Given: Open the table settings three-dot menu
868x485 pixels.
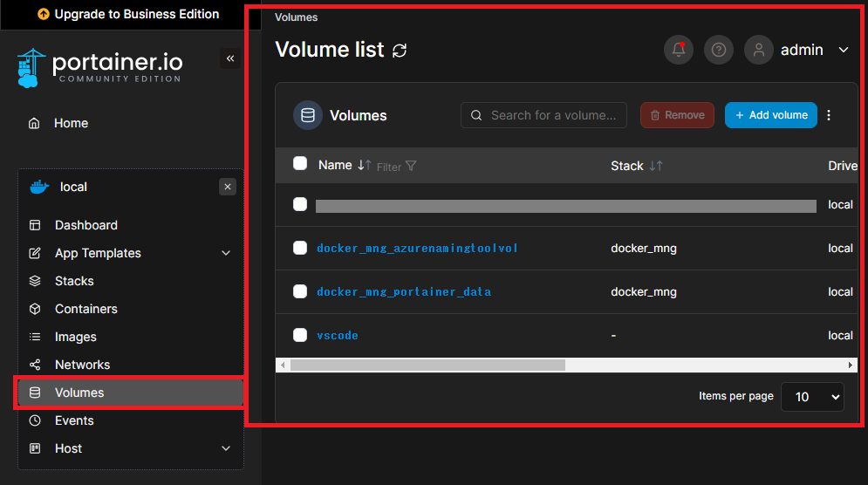Looking at the screenshot, I should coord(829,115).
